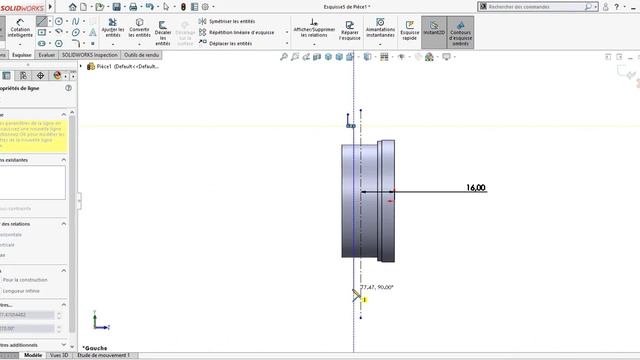Open the file properties icon
Screen dimensions: 640x360
point(195,7)
